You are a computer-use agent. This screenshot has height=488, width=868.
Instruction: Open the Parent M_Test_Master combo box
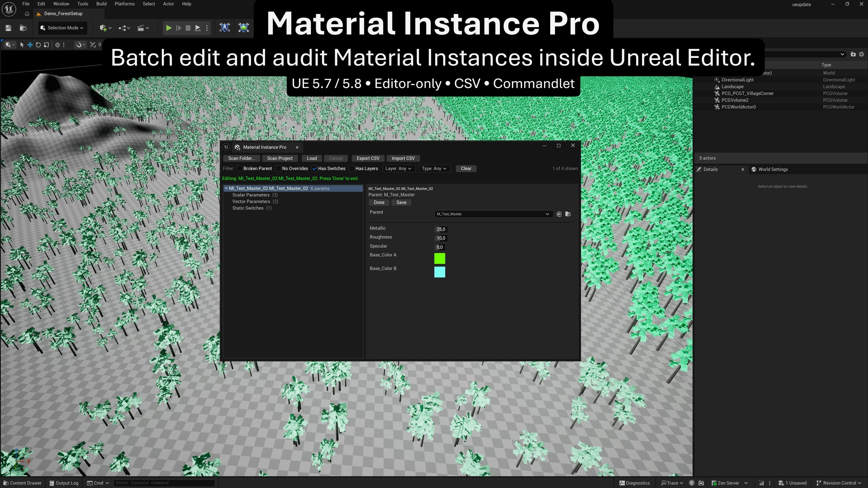tap(493, 214)
